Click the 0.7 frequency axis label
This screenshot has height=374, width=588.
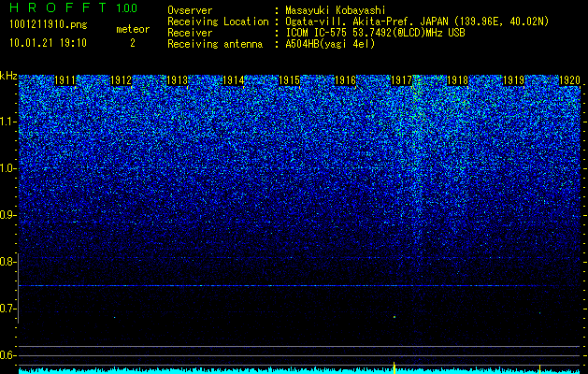click(7, 309)
